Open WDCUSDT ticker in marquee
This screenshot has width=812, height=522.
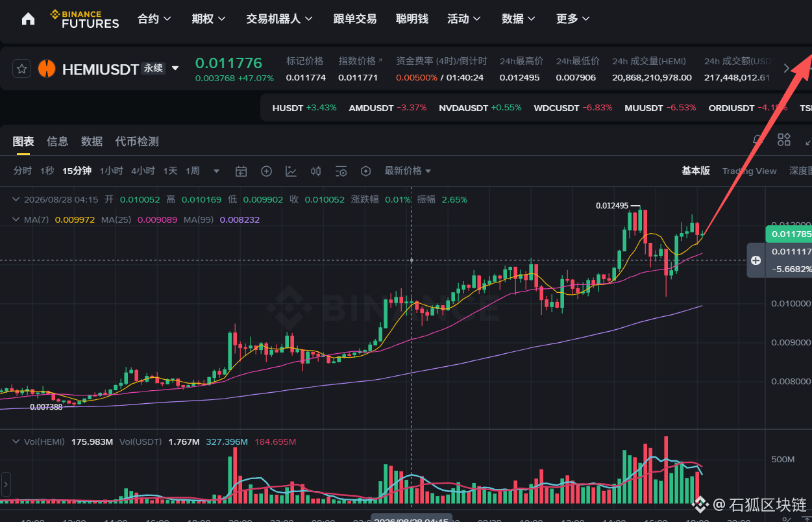tap(573, 108)
